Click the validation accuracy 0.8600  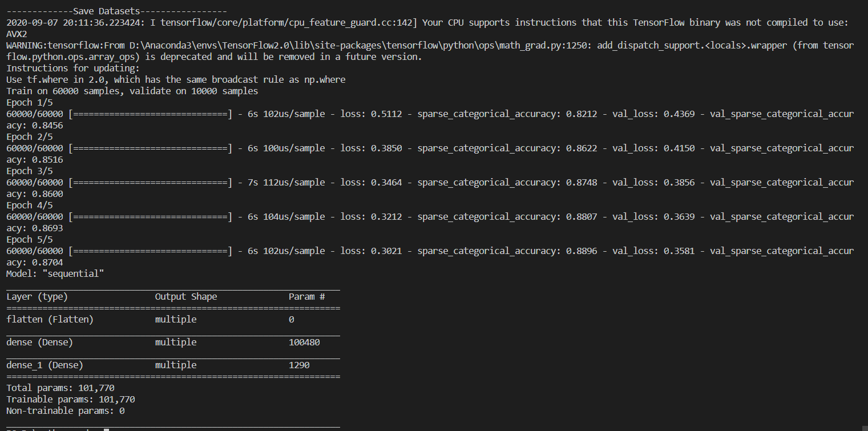[x=47, y=194]
